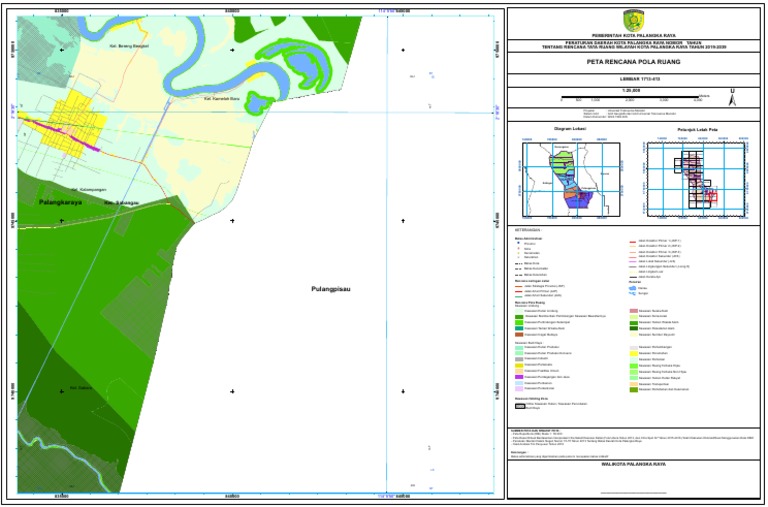Click the Palangka Raya government emblem

click(x=633, y=20)
